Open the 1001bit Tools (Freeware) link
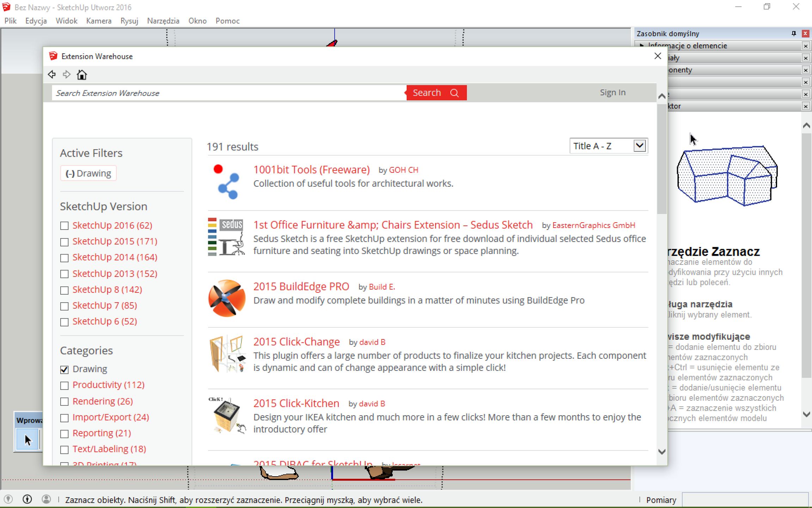The height and width of the screenshot is (508, 812). tap(311, 170)
